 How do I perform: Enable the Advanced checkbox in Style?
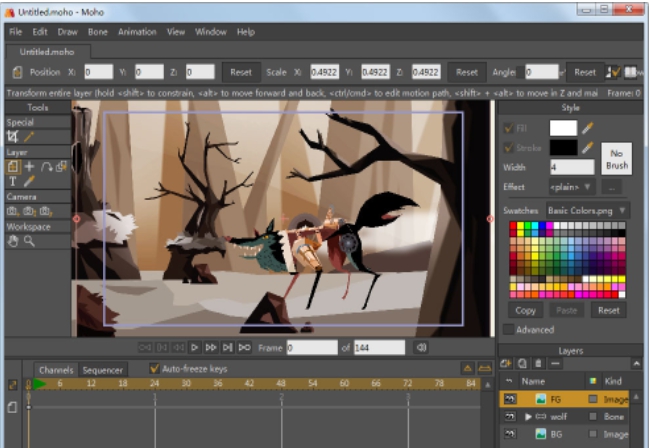pyautogui.click(x=509, y=329)
